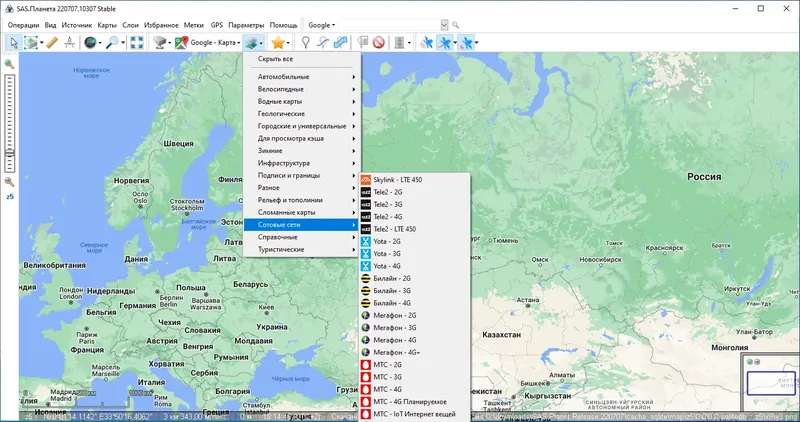Expand the Автомобильные submenu
800x422 pixels.
302,77
